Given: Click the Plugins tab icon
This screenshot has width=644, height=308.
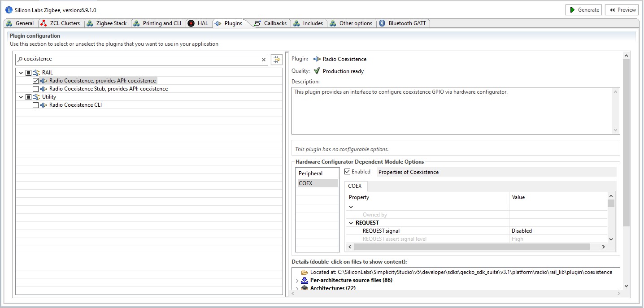Looking at the screenshot, I should click(x=218, y=23).
